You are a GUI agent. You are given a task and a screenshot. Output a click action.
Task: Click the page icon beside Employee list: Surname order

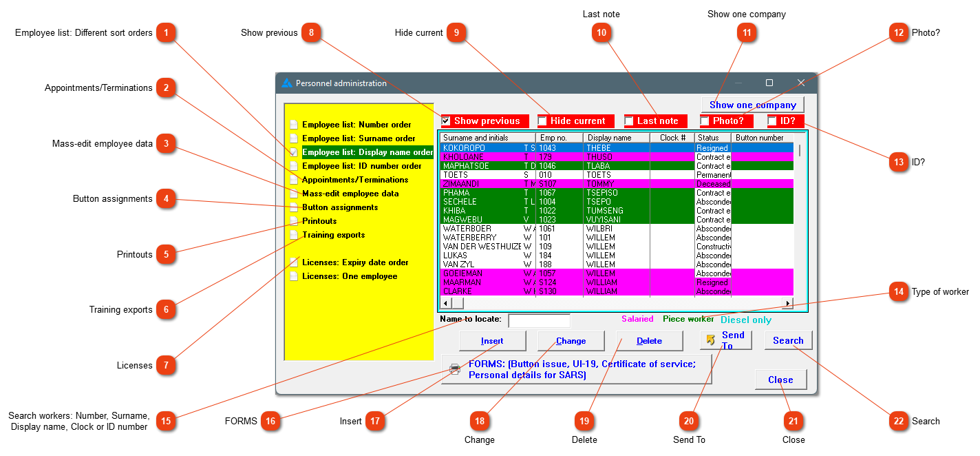[x=294, y=138]
